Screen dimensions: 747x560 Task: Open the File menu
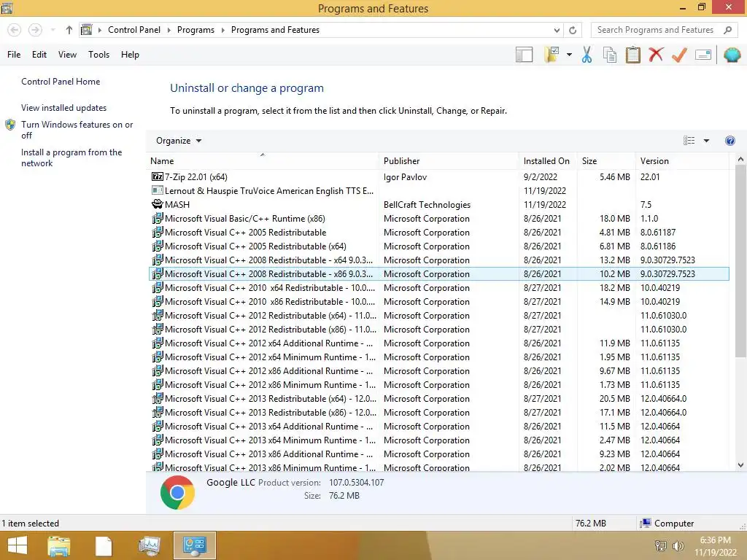tap(14, 54)
